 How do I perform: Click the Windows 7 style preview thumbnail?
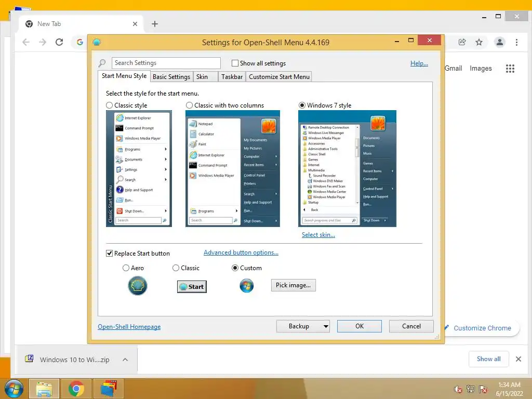click(347, 169)
